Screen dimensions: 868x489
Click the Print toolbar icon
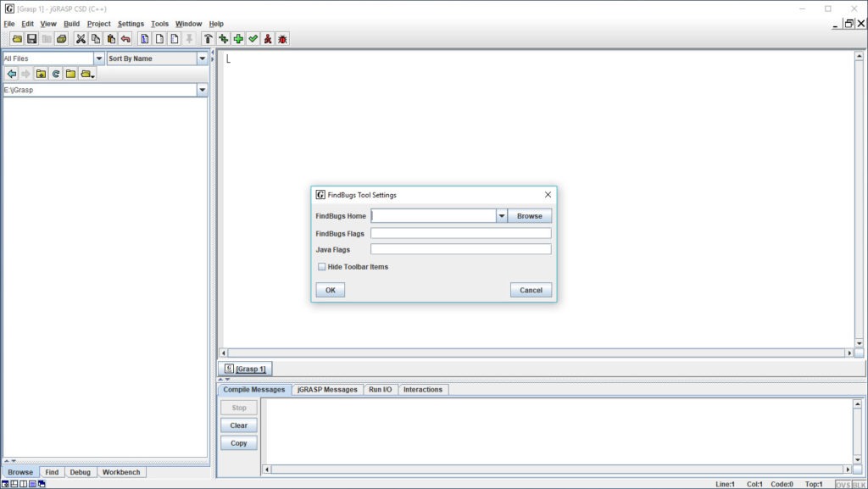[x=61, y=39]
